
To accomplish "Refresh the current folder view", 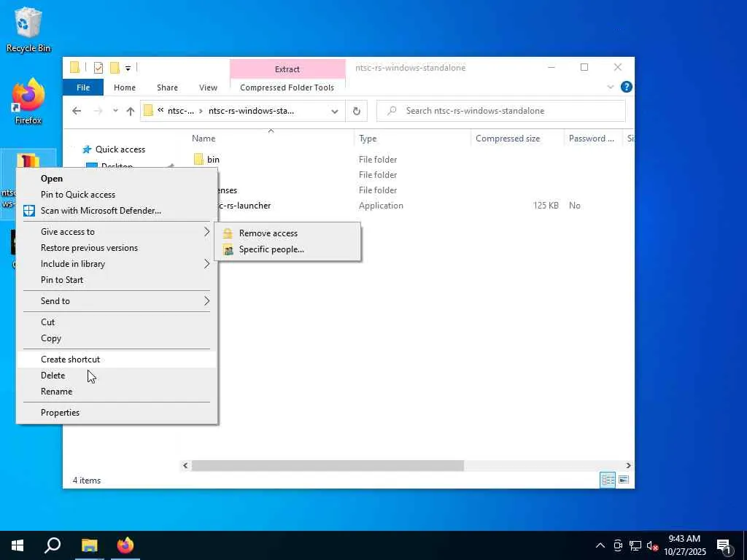I will pyautogui.click(x=356, y=111).
